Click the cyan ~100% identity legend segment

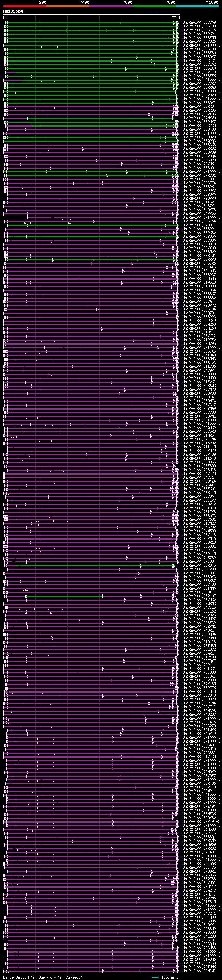click(197, 6)
